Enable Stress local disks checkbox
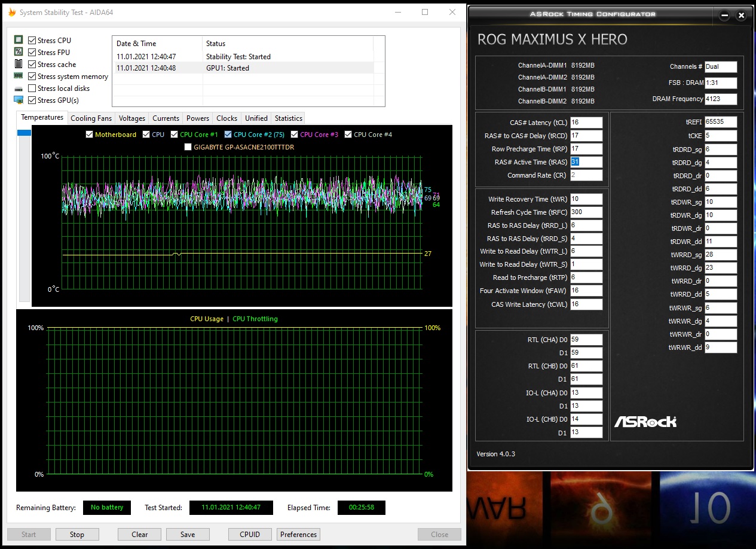Viewport: 756px width, 549px height. coord(32,88)
